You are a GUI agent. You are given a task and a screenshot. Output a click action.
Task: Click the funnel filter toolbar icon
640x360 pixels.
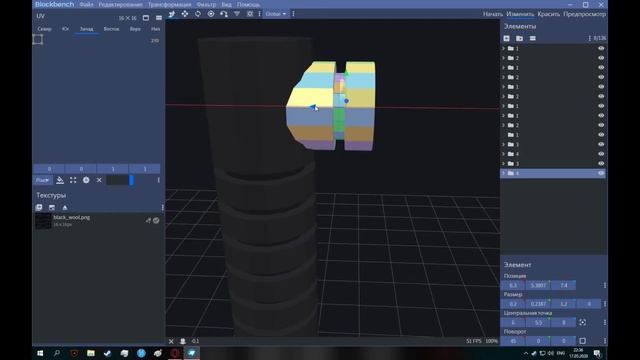coord(237,14)
